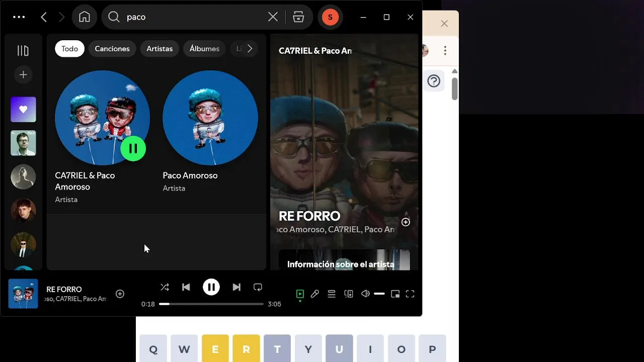Open sunglasses suit figure sidebar item
The image size is (644, 362).
[x=23, y=244]
